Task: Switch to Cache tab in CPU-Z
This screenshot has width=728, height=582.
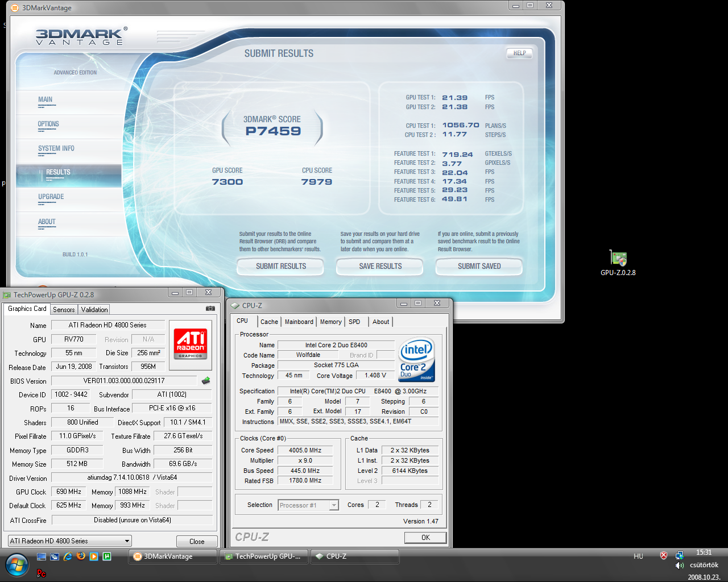Action: (269, 322)
